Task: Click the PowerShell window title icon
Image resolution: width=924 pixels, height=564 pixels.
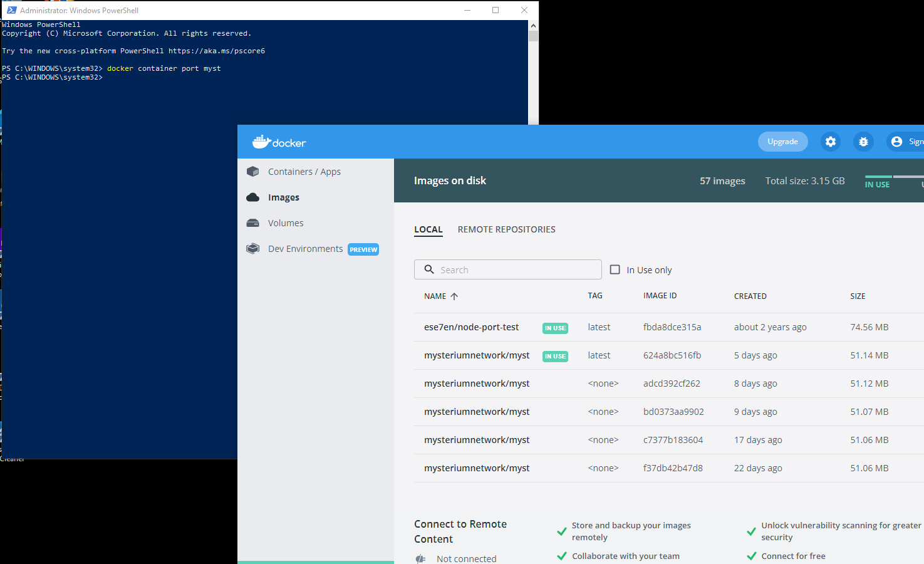Action: 11,10
